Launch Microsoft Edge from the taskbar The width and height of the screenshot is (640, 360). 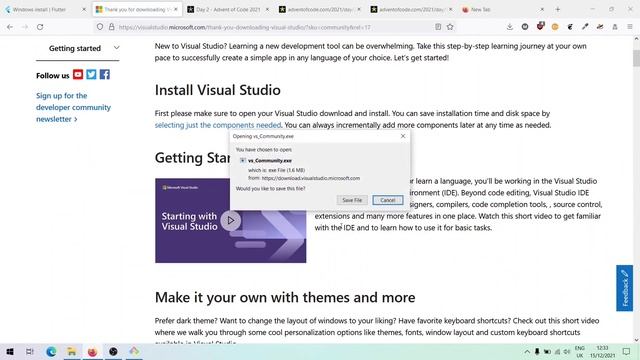51,351
